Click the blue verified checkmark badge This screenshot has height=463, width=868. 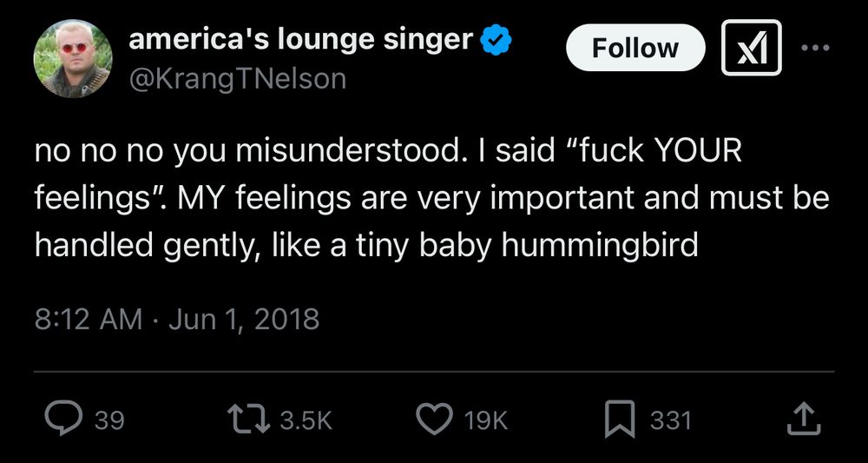[x=496, y=40]
